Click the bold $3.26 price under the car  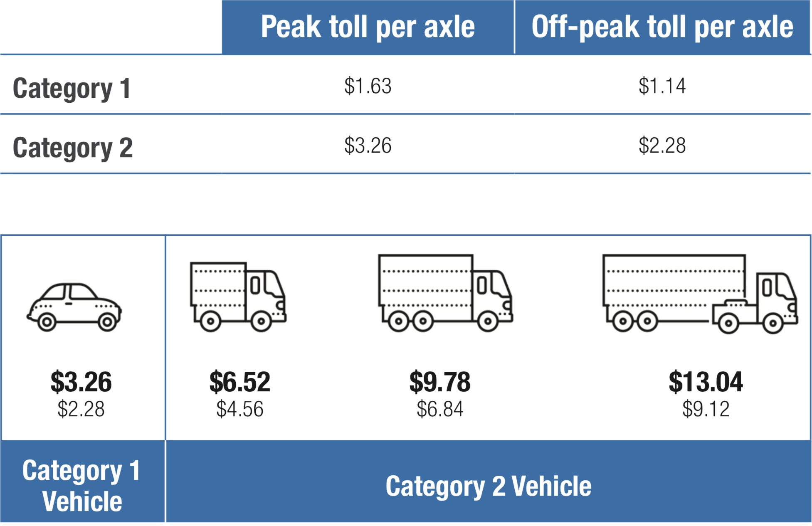click(81, 382)
